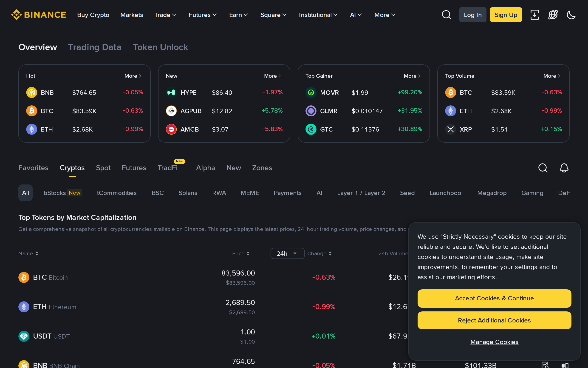
Task: Click the GTC coin icon
Action: [x=311, y=129]
